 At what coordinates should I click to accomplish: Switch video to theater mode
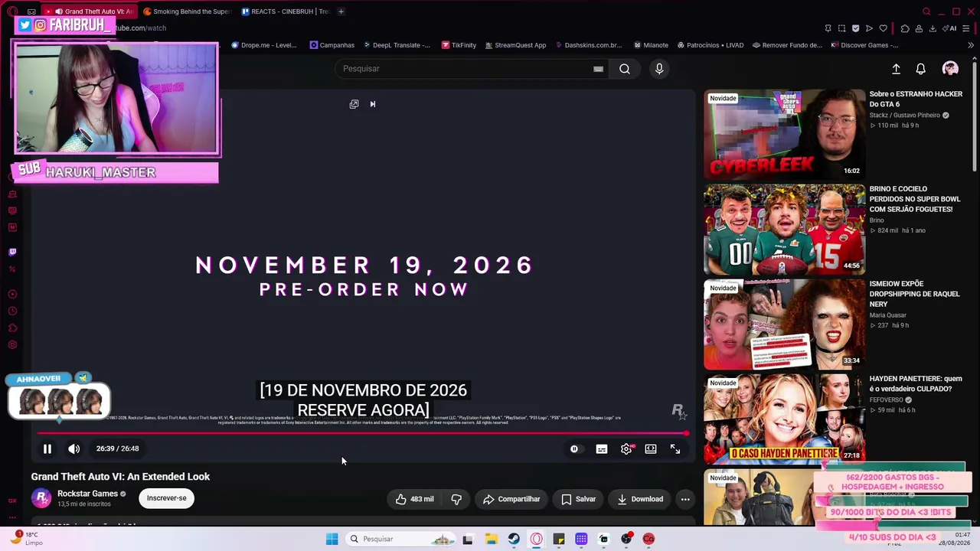tap(651, 449)
